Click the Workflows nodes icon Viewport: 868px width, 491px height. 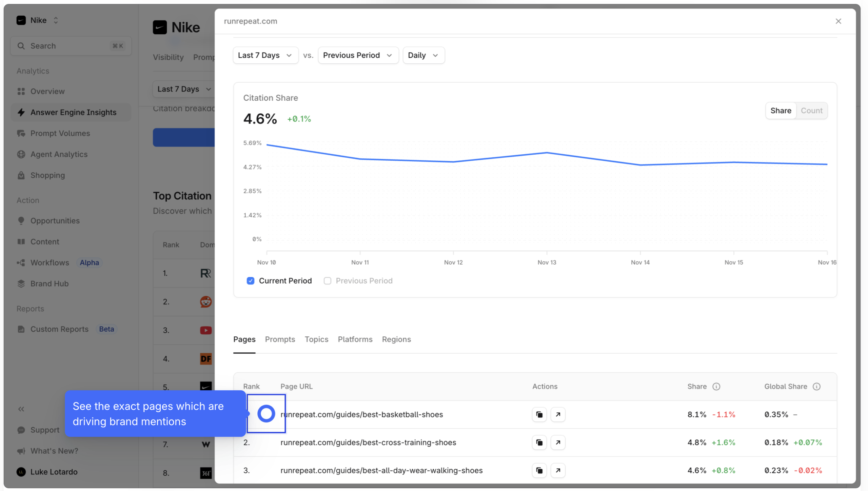tap(21, 263)
